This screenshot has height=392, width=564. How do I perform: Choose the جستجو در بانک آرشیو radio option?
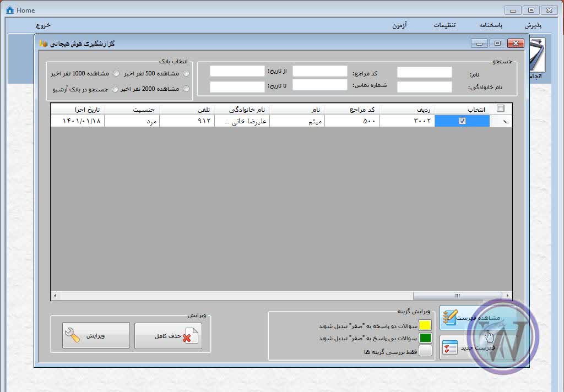coord(115,89)
